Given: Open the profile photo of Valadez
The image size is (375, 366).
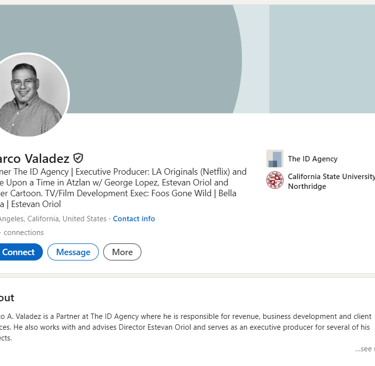Looking at the screenshot, I should tap(28, 95).
